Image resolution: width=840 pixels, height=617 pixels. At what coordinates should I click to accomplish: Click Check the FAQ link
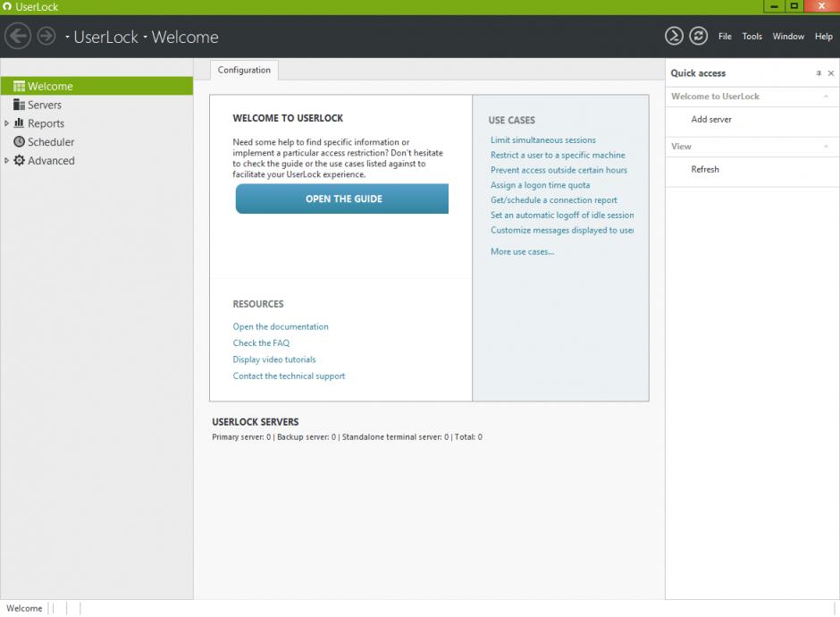click(261, 343)
